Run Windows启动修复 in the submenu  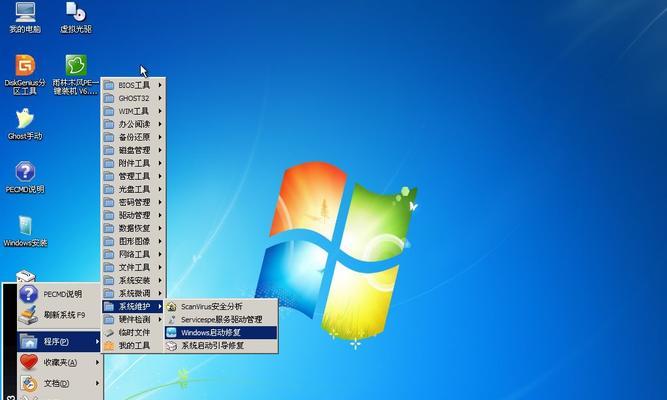point(221,333)
